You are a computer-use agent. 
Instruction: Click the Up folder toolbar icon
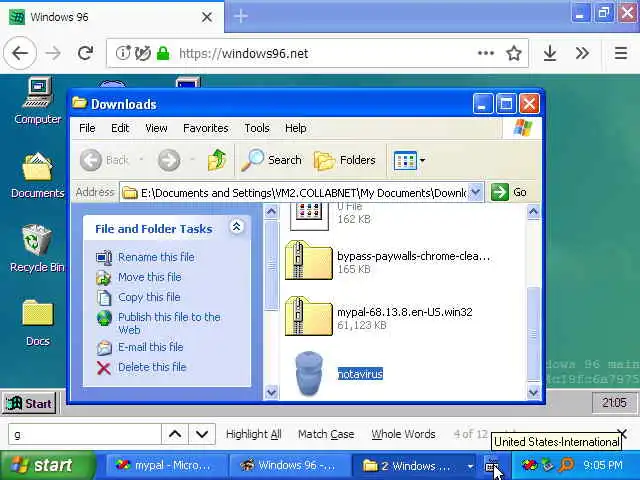(x=217, y=160)
